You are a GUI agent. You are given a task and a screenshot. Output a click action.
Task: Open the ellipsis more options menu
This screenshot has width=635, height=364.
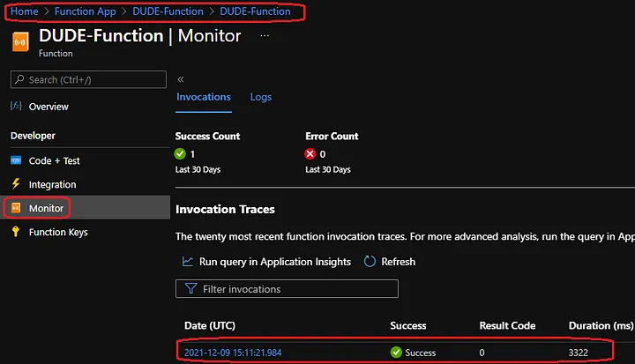click(265, 35)
